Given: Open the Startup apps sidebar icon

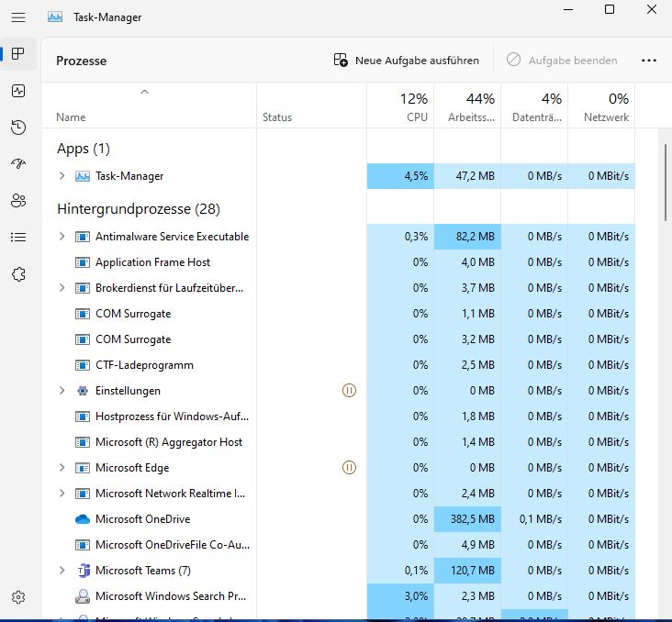Looking at the screenshot, I should click(x=18, y=163).
